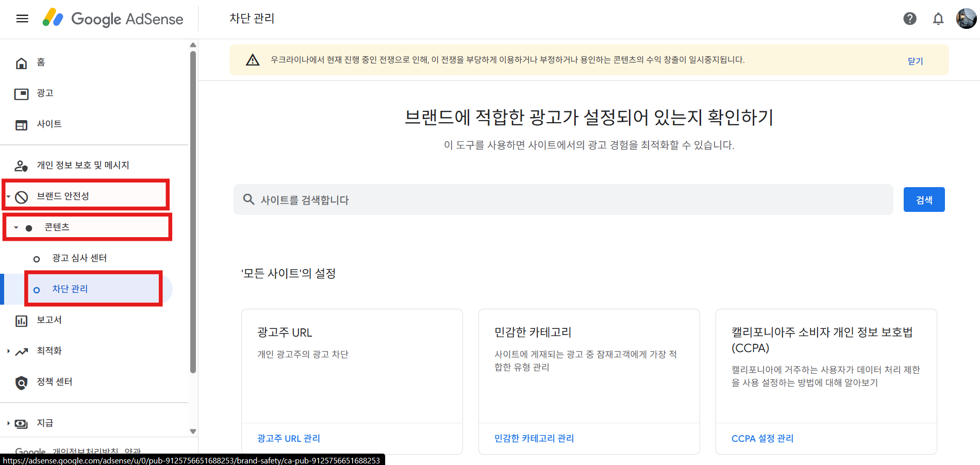Open the 사이트 menu item
980x465 pixels.
click(x=49, y=124)
